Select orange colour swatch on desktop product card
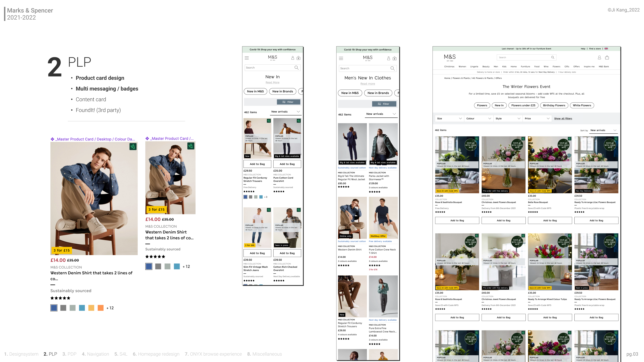The width and height of the screenshot is (644, 362). tap(100, 308)
